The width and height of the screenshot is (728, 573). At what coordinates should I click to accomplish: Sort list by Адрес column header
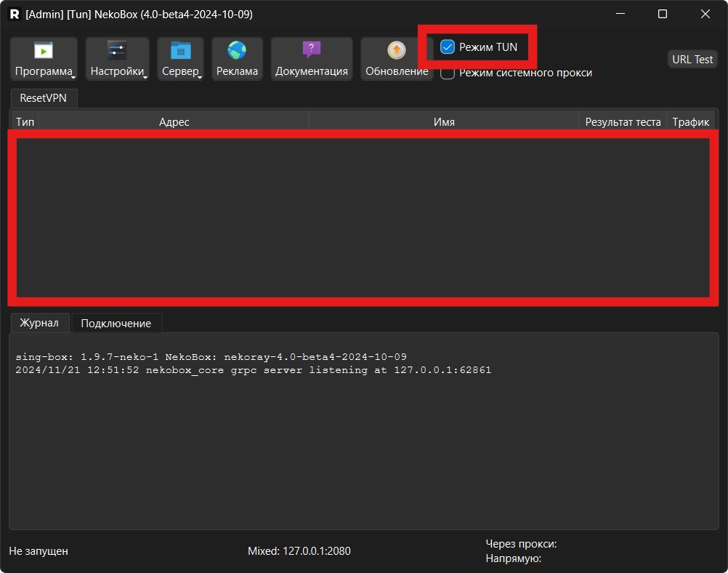click(174, 122)
